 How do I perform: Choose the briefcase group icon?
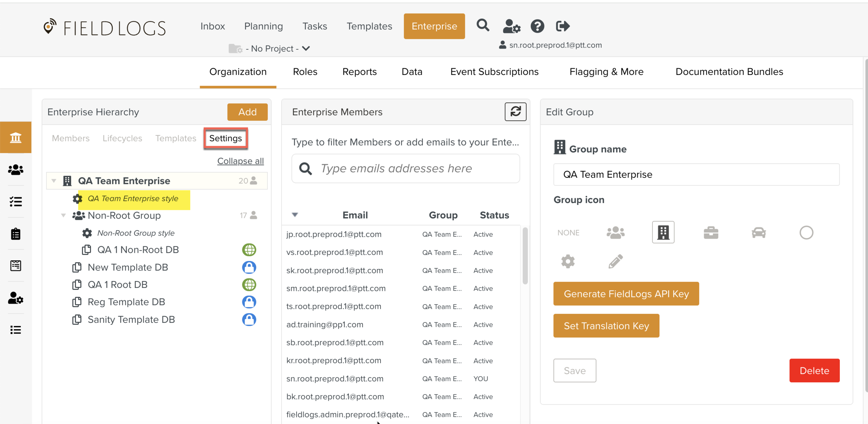[x=711, y=232]
